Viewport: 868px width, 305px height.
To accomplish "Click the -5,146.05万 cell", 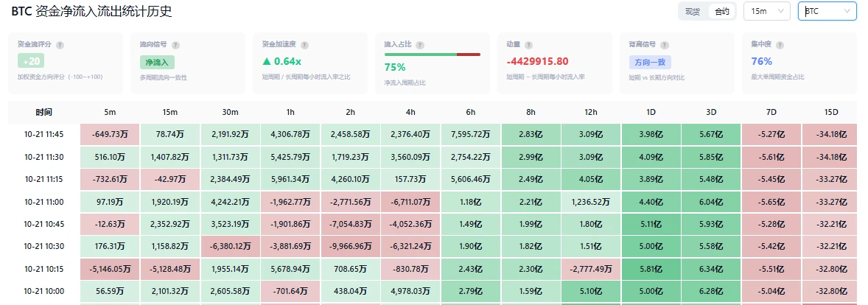I will 111,268.
